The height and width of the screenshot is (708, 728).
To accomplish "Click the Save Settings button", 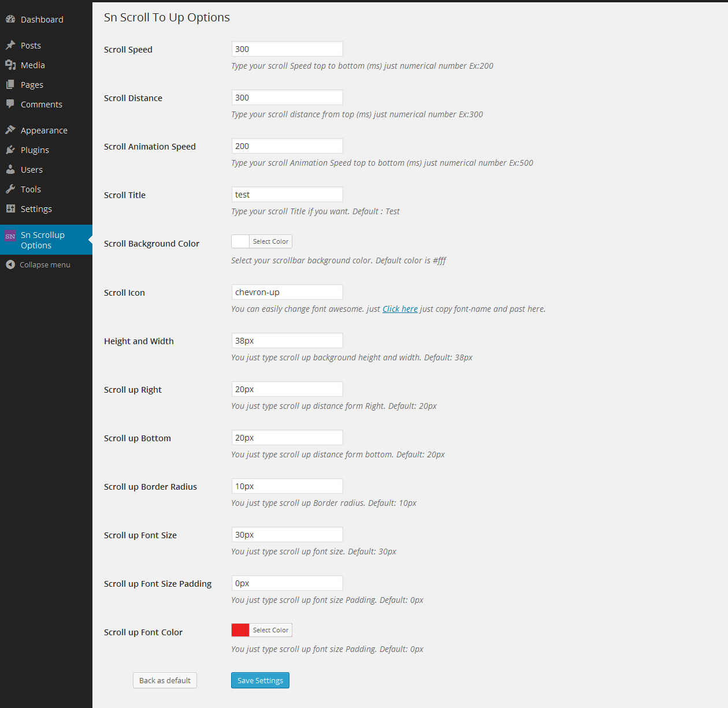I will click(260, 680).
